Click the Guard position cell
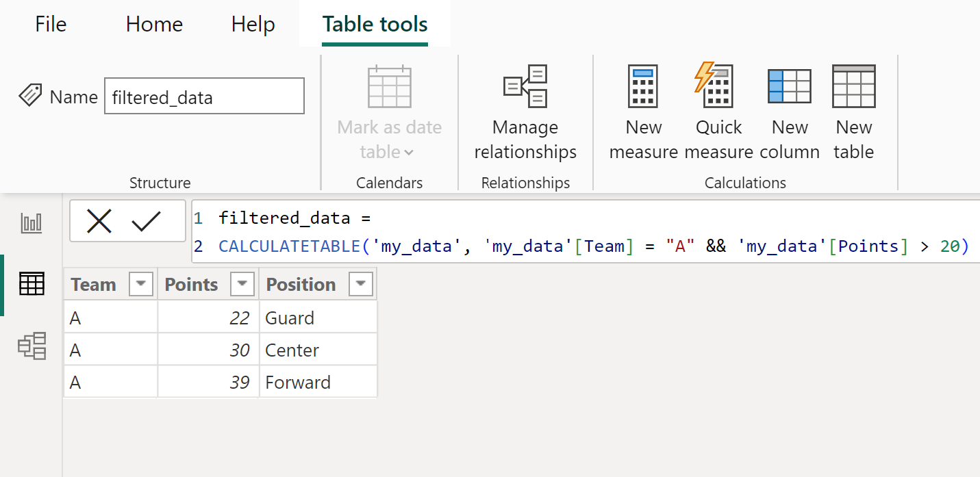 coord(318,318)
